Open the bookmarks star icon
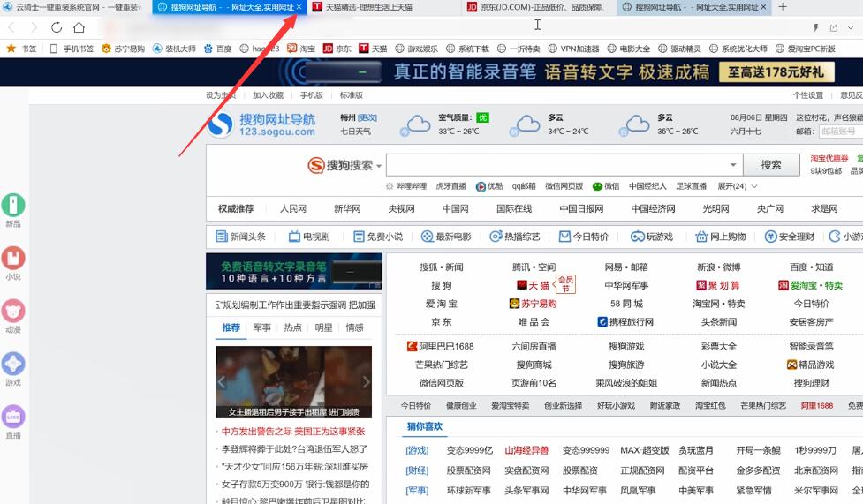This screenshot has width=863, height=504. pyautogui.click(x=11, y=49)
